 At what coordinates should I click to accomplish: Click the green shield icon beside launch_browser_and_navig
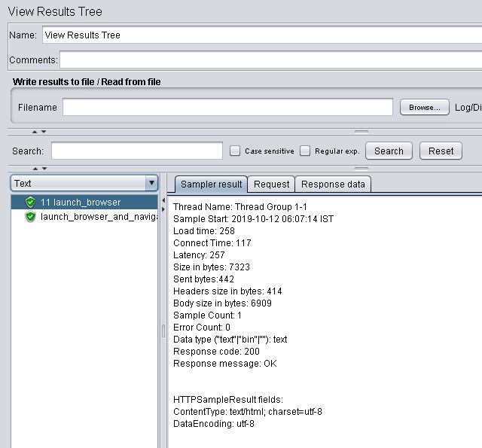point(30,217)
